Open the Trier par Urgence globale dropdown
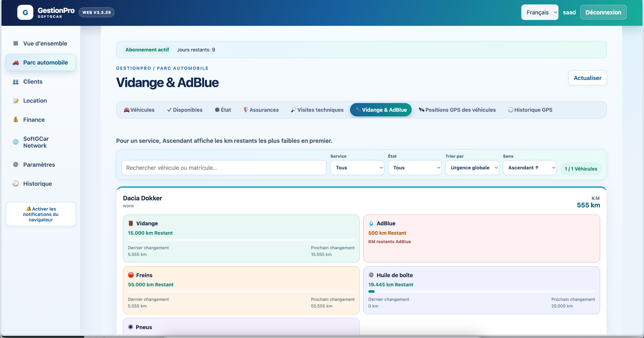 (x=472, y=168)
